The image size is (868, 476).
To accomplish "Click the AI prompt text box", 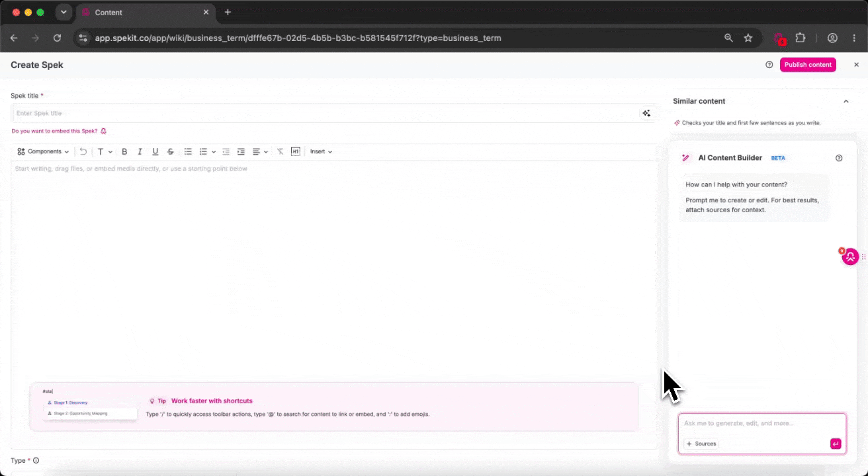I will pos(762,424).
